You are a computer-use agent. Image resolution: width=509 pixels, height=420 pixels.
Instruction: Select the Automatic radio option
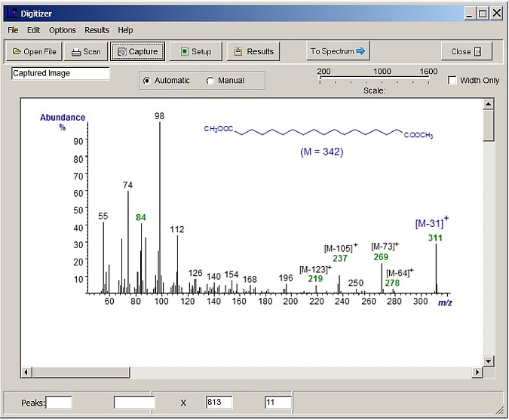[x=147, y=81]
